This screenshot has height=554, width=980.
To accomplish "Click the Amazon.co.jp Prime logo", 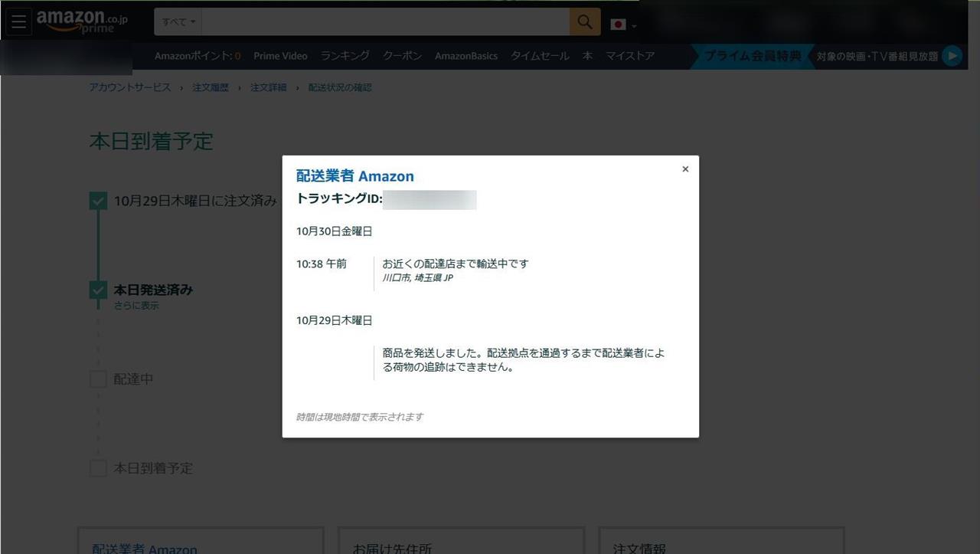I will pos(82,21).
